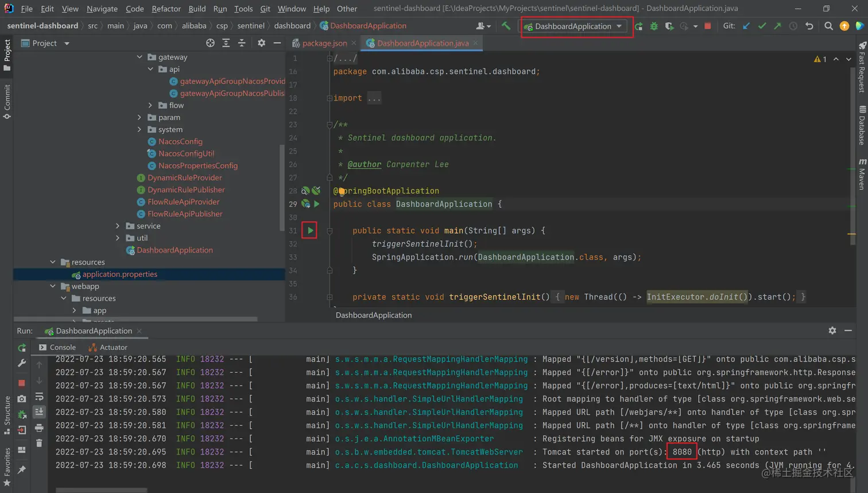Open Project panel options gear

point(261,43)
